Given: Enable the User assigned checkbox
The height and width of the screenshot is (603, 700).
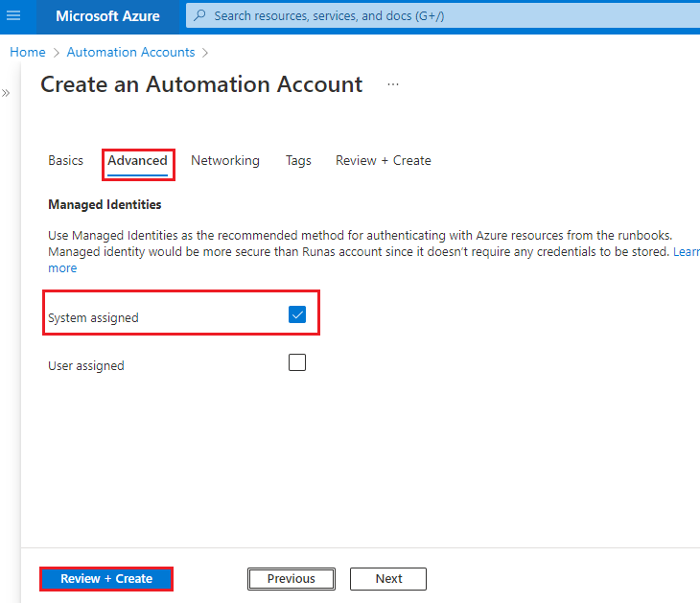Looking at the screenshot, I should [297, 362].
